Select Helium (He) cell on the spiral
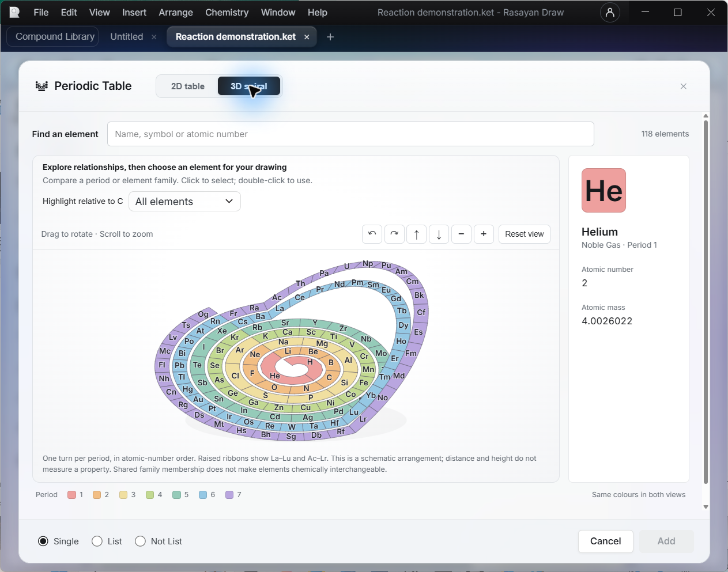 275,376
